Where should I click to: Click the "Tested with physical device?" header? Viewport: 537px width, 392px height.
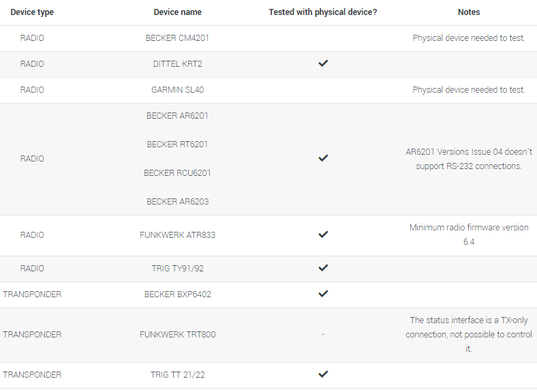coord(323,12)
